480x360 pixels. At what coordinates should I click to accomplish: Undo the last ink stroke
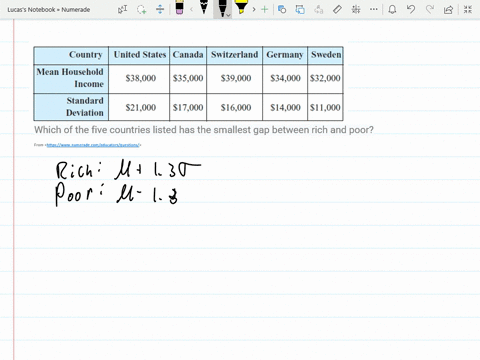[411, 9]
